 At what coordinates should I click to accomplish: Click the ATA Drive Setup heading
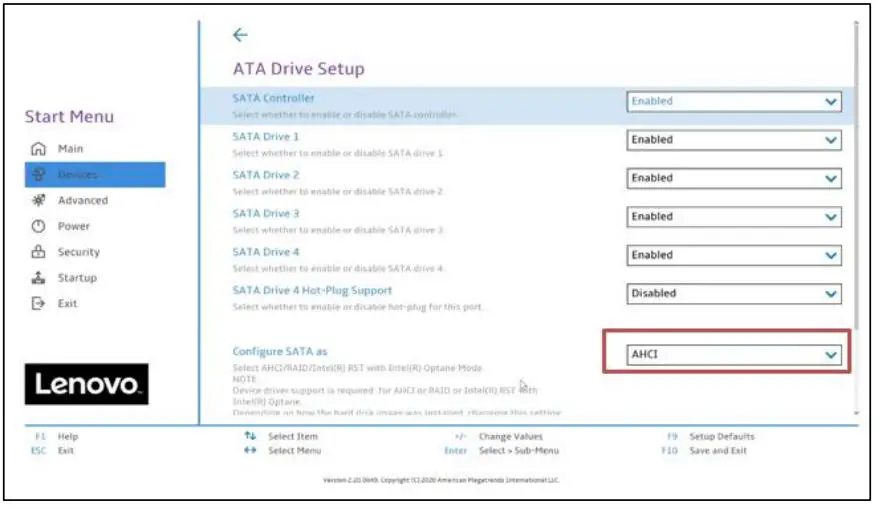coord(299,69)
